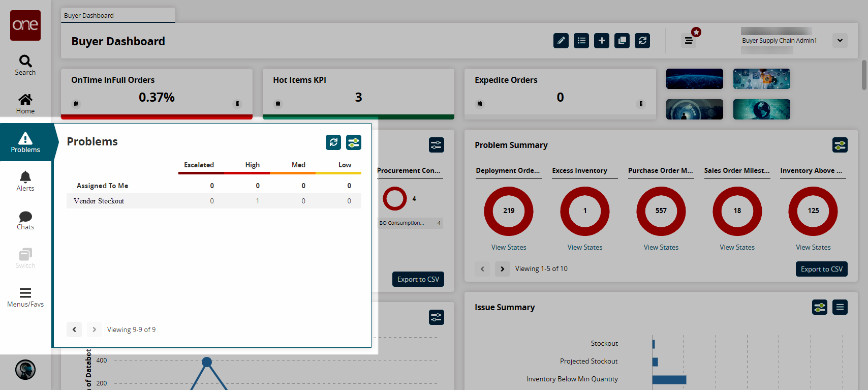Open filter settings on the line chart widget
868x390 pixels.
tap(437, 317)
